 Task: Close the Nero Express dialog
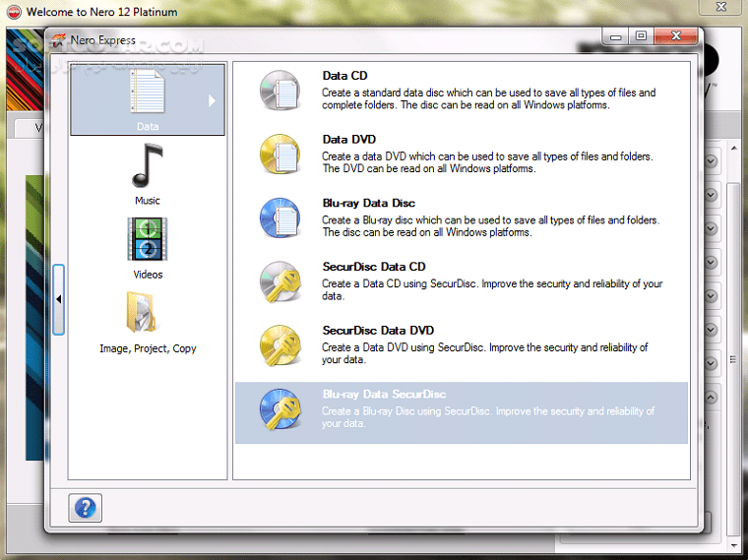click(676, 36)
